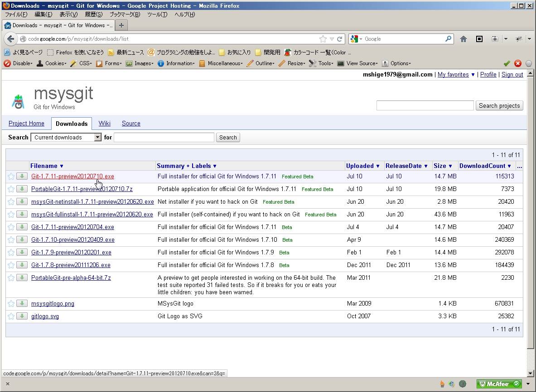Screen dimensions: 536x392
Task: Click download icon for msysGit-netinstall row
Action: point(22,201)
